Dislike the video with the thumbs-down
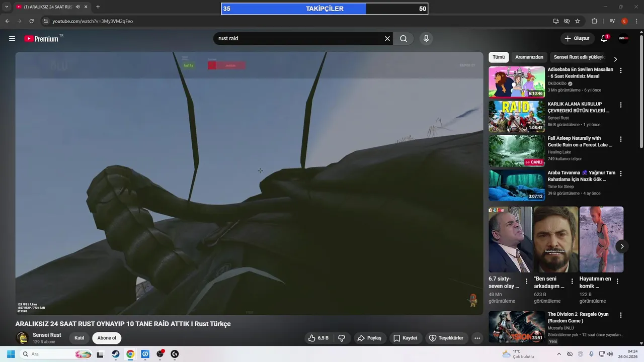Screen dimensions: 644x362 pos(341,338)
